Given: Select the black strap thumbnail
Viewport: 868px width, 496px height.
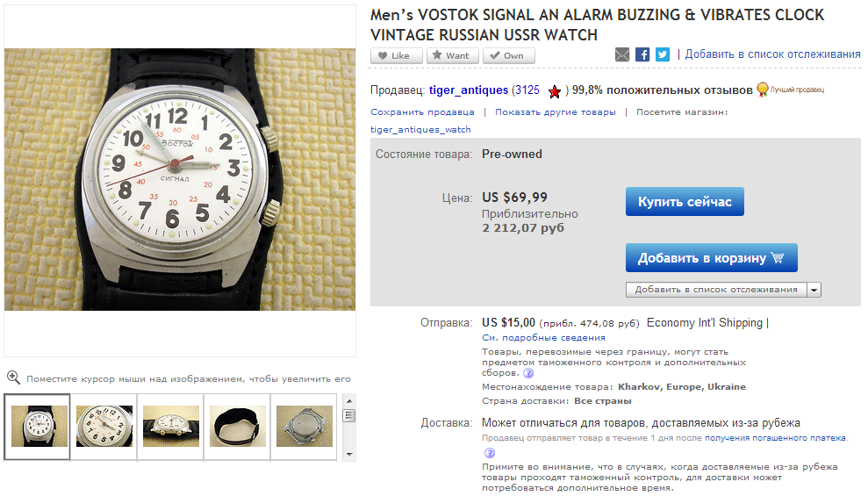Looking at the screenshot, I should pos(238,427).
